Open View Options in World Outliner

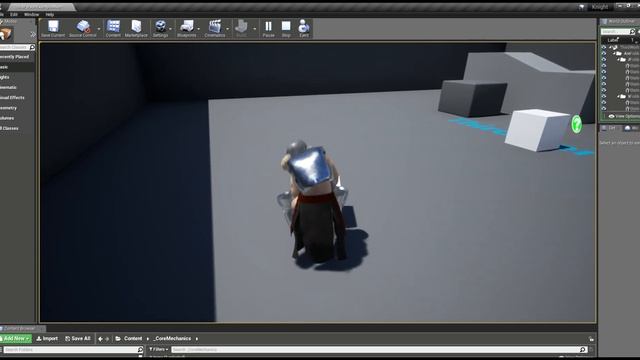624,116
